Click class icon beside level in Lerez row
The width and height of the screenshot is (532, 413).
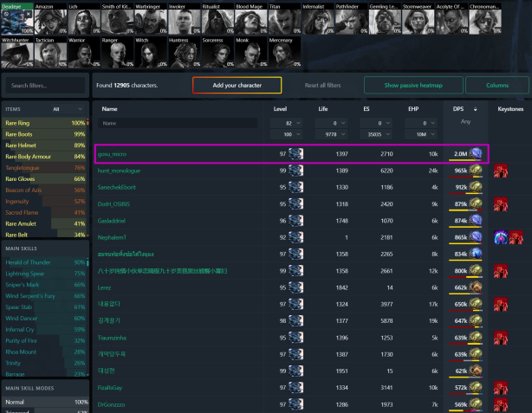pos(295,287)
